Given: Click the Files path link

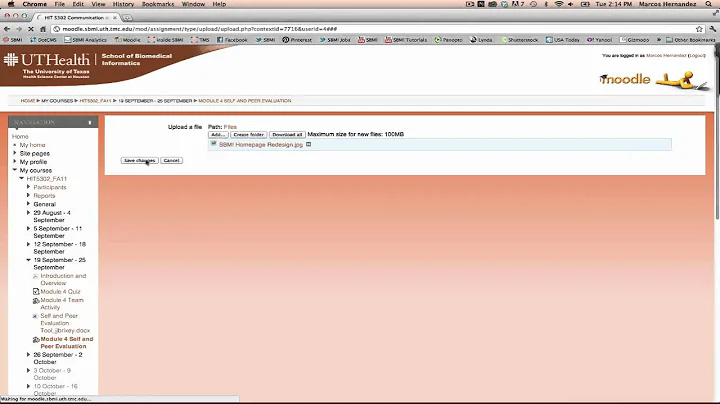Looking at the screenshot, I should tap(230, 127).
